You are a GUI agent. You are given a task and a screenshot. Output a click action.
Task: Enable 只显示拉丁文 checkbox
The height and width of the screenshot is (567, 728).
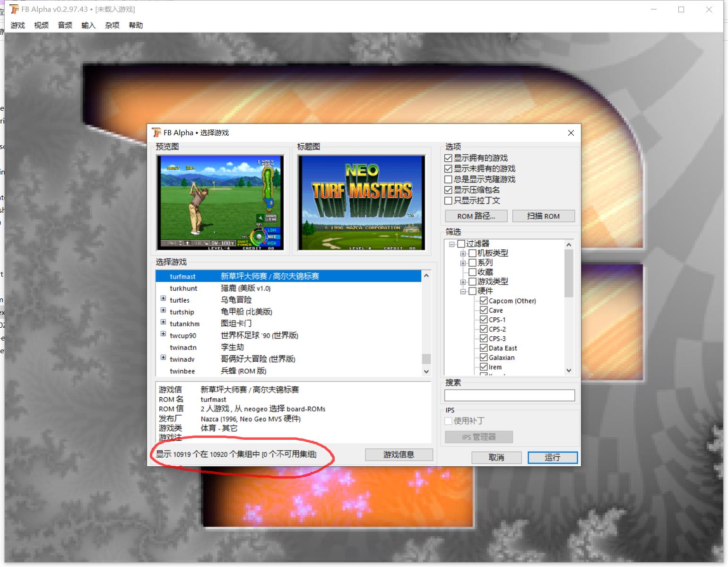point(449,201)
